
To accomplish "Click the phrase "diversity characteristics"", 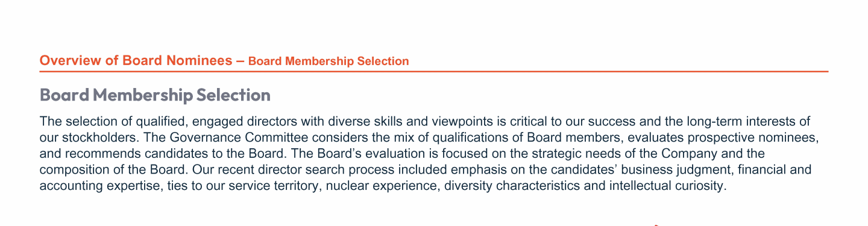I will [x=514, y=186].
